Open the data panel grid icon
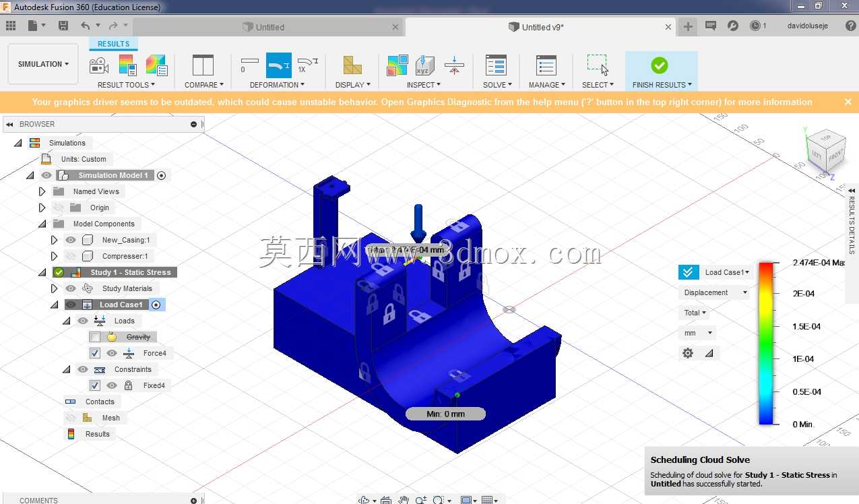The height and width of the screenshot is (504, 859). 11,26
